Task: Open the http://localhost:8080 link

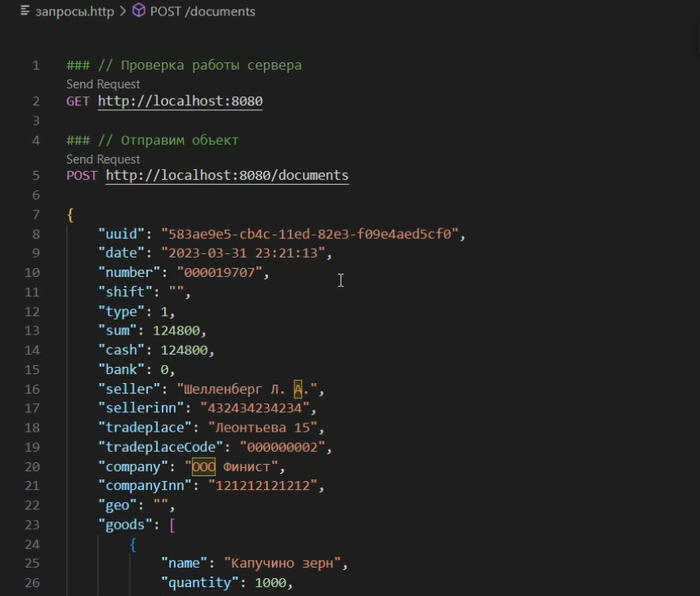Action: pos(180,101)
